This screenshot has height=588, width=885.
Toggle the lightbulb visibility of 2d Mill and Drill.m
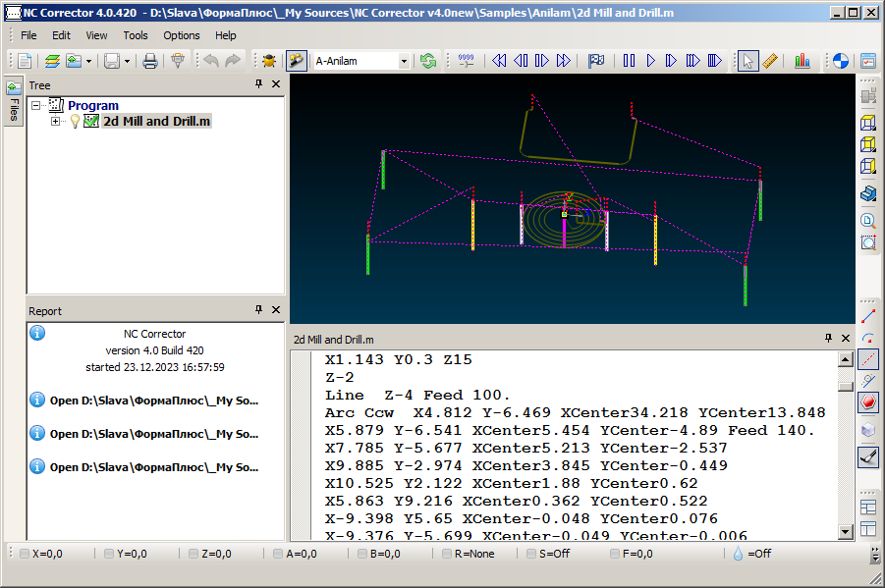(x=75, y=121)
